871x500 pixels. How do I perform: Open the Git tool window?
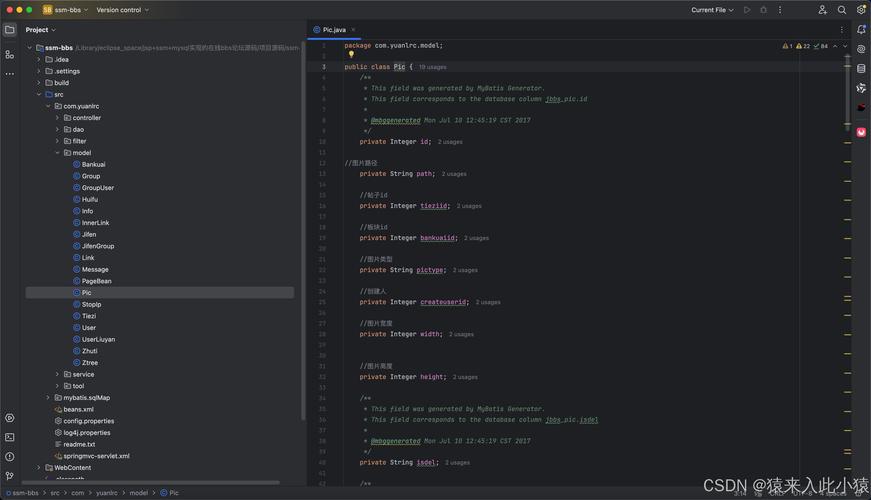click(10, 476)
